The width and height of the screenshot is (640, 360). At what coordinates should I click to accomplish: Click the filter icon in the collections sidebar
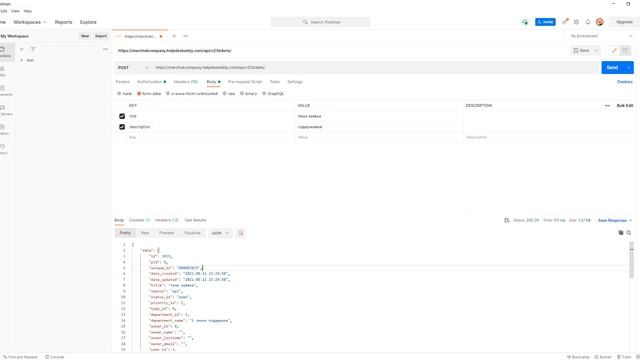[33, 49]
